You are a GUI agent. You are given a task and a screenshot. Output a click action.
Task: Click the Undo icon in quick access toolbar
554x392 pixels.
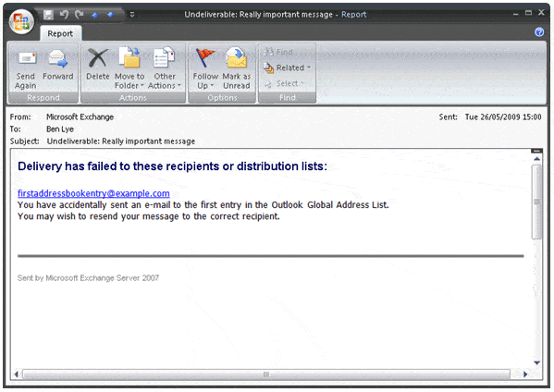pos(64,15)
